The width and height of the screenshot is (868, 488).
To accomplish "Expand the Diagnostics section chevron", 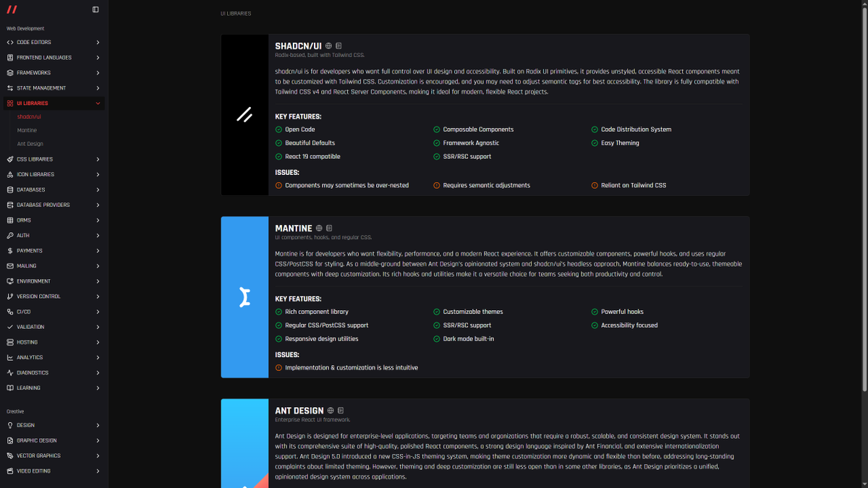I will click(x=98, y=372).
